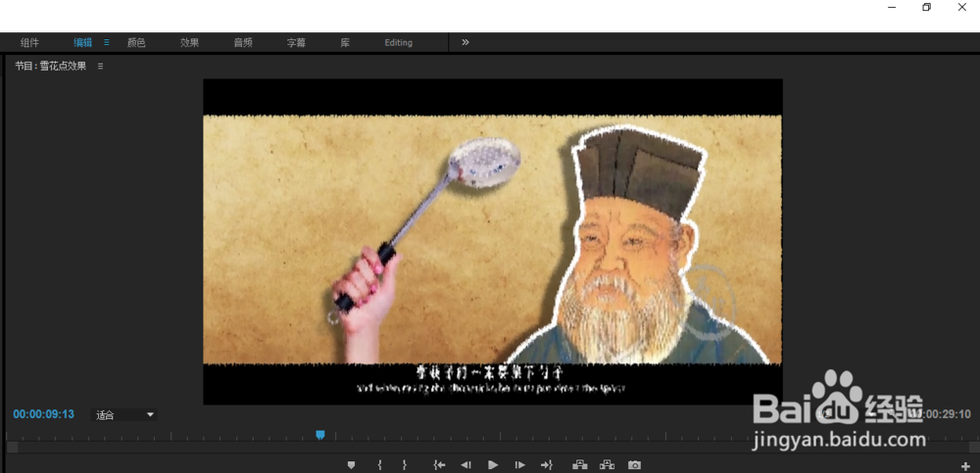Click the blue playhead on time ruler
Screen dimensions: 980x473
pos(320,434)
